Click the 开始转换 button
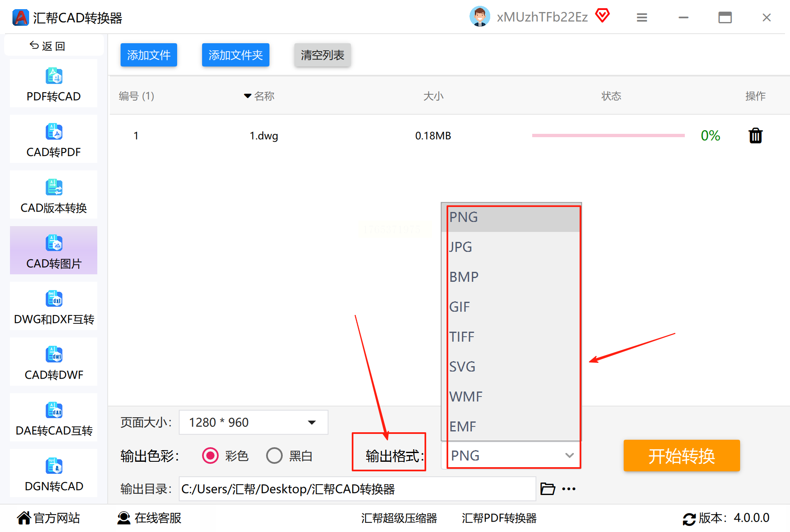This screenshot has width=790, height=532. (x=682, y=456)
